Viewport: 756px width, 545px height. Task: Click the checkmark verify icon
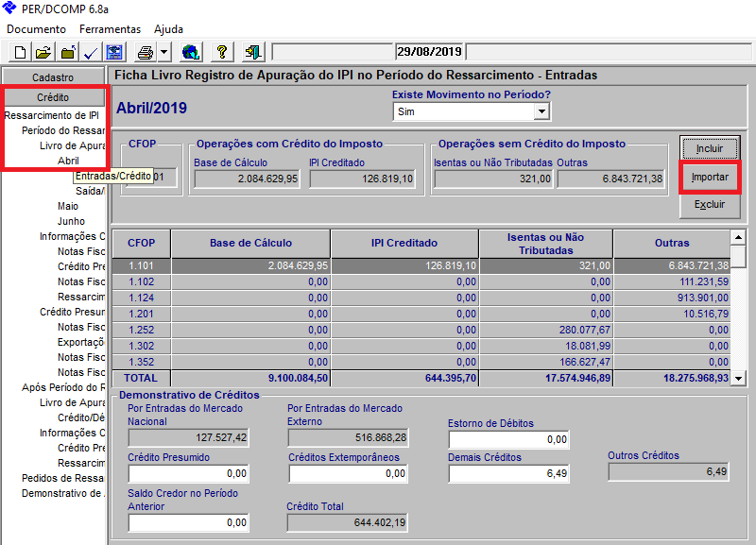(92, 52)
